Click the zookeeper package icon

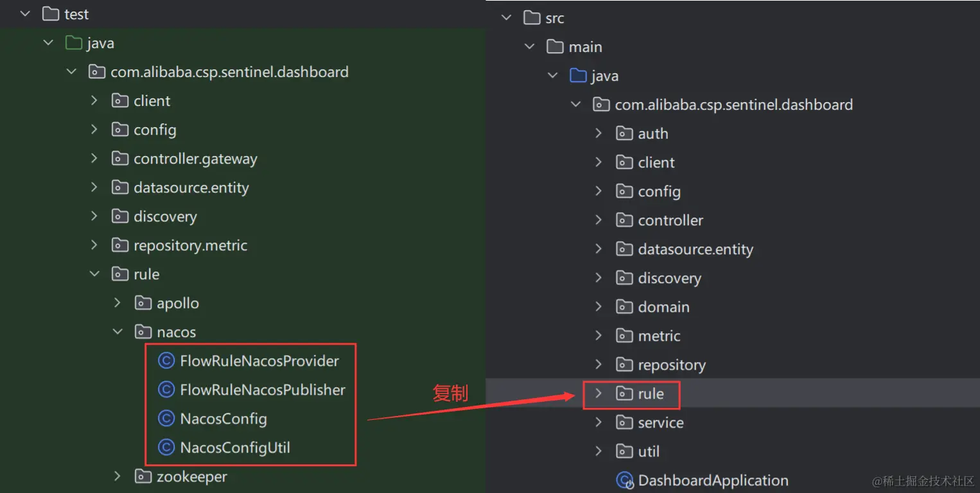[143, 476]
